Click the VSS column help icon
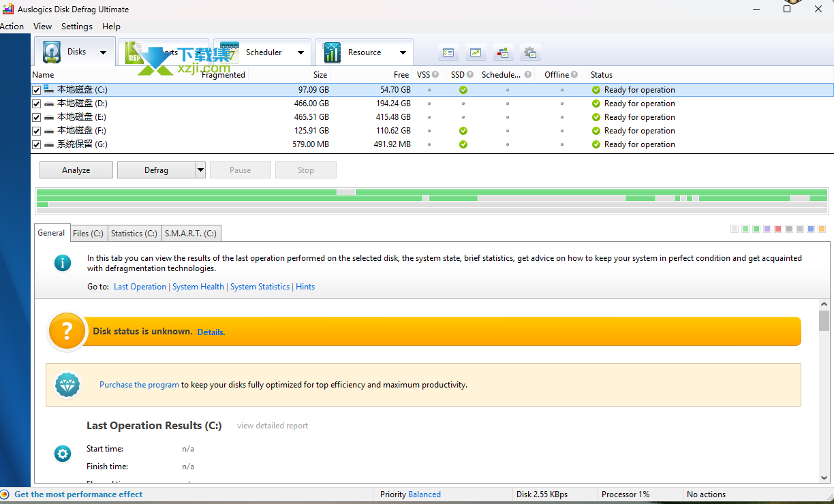 click(x=435, y=75)
